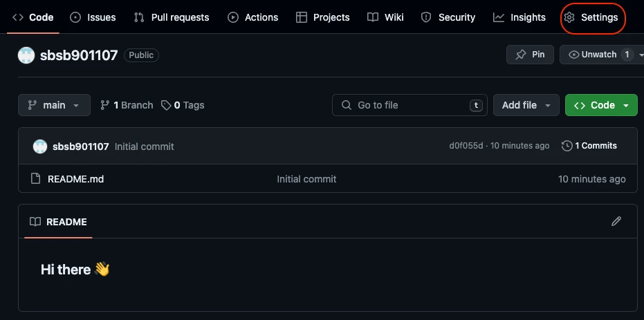Click the Insights graph icon
This screenshot has width=644, height=320.
point(499,17)
